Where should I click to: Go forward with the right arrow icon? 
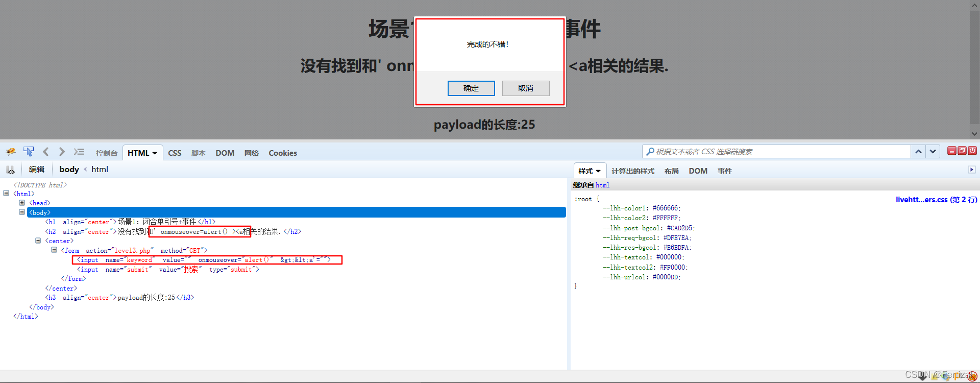tap(62, 152)
